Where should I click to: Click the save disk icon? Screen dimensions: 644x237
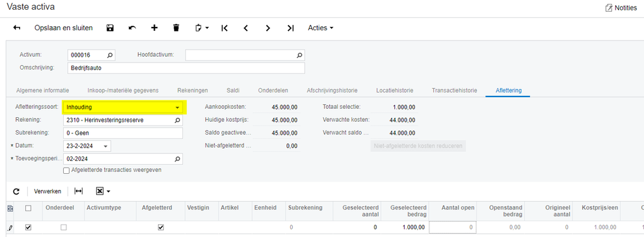(110, 28)
